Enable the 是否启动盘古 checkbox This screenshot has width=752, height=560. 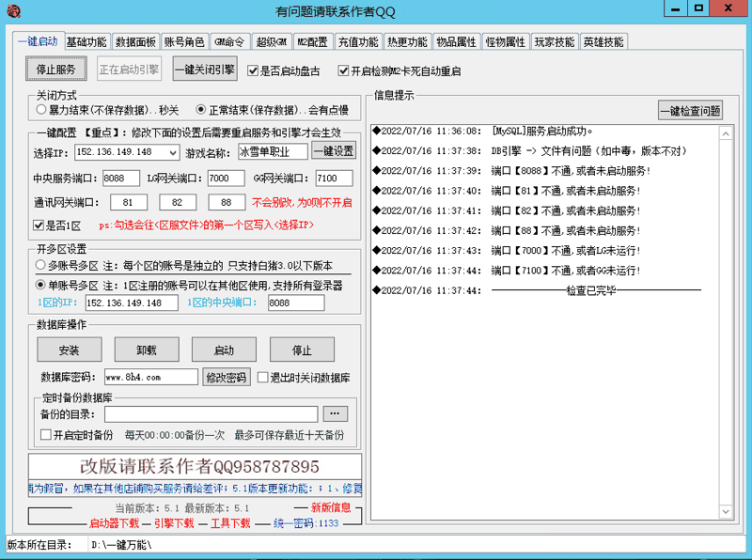coord(253,69)
